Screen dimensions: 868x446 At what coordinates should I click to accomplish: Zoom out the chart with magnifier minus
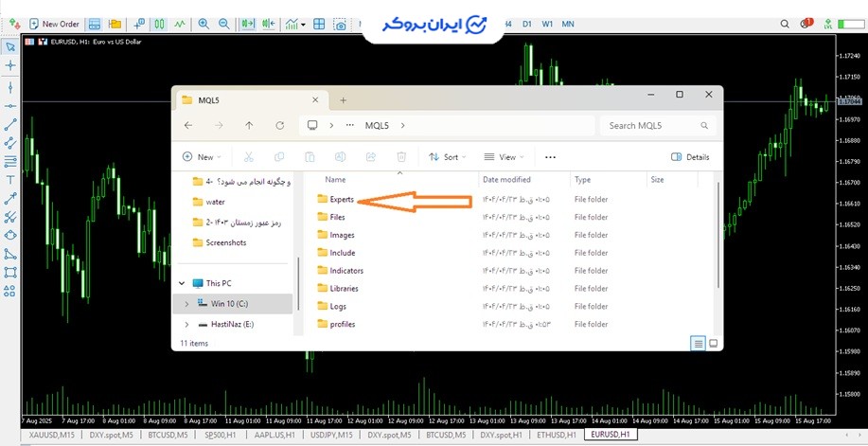click(x=223, y=24)
